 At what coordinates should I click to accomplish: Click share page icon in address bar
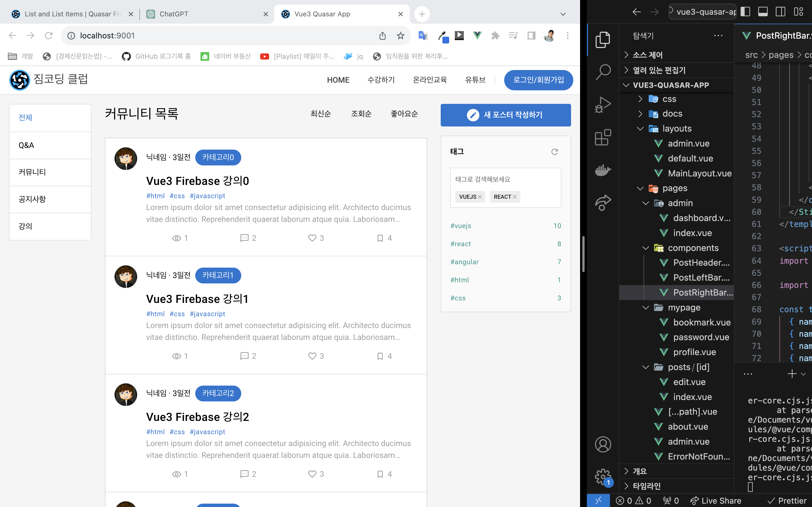click(382, 36)
